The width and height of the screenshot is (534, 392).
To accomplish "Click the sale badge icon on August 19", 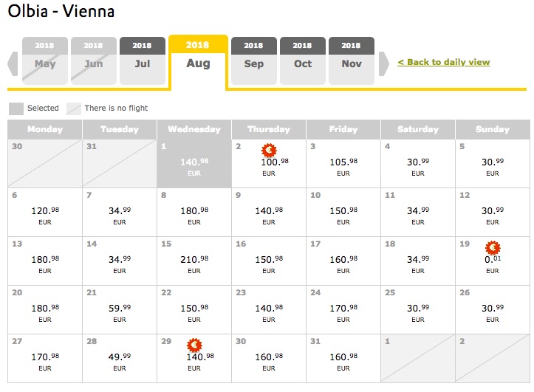I will click(x=493, y=248).
